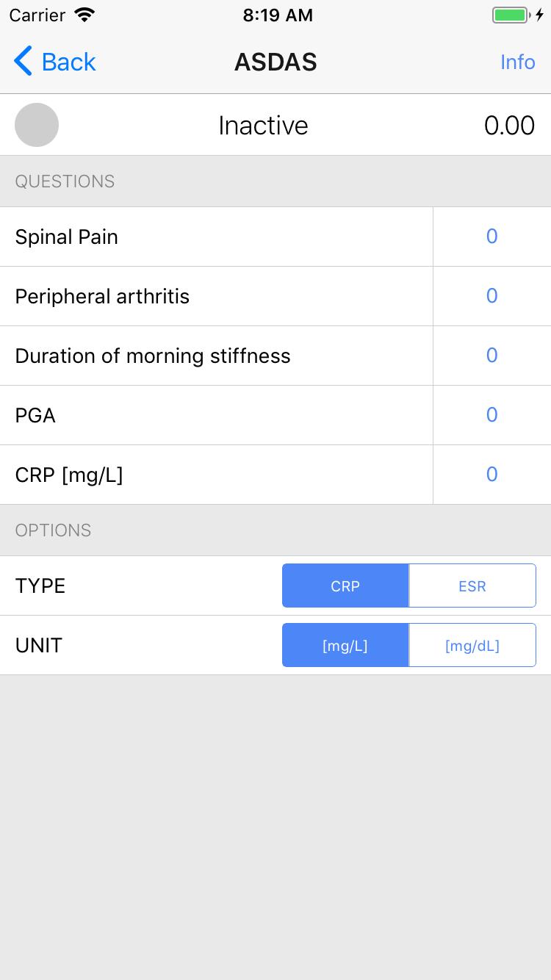The height and width of the screenshot is (980, 551).
Task: Tap the Wi-Fi signal icon
Action: coord(85,15)
